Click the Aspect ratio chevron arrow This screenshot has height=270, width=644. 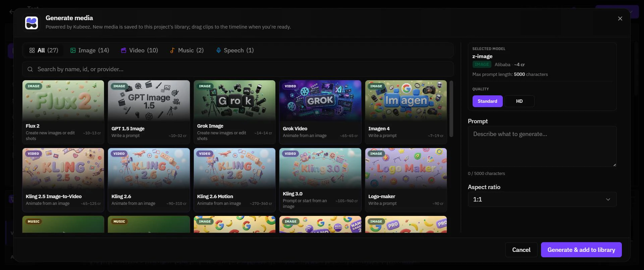[x=608, y=199]
